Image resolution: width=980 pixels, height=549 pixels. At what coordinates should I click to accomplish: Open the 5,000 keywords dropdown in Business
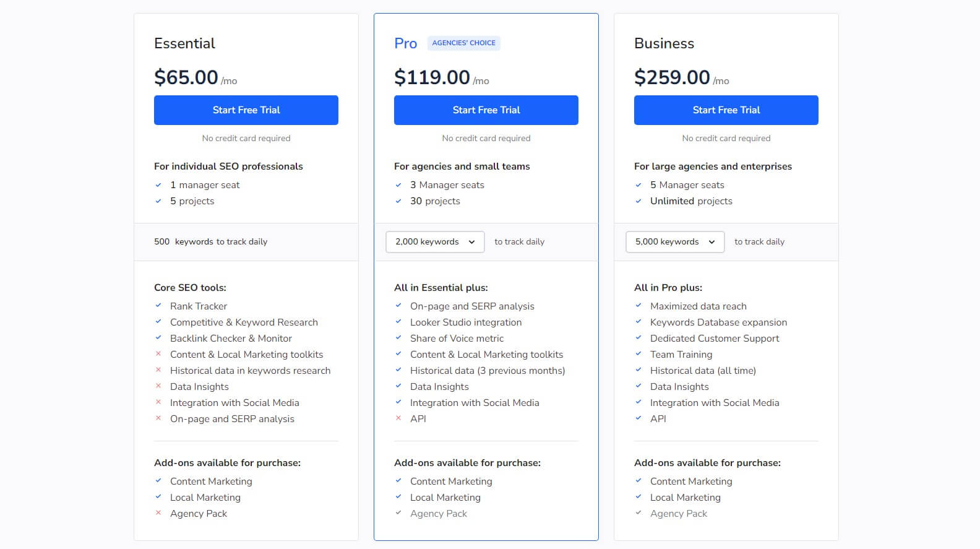[674, 242]
